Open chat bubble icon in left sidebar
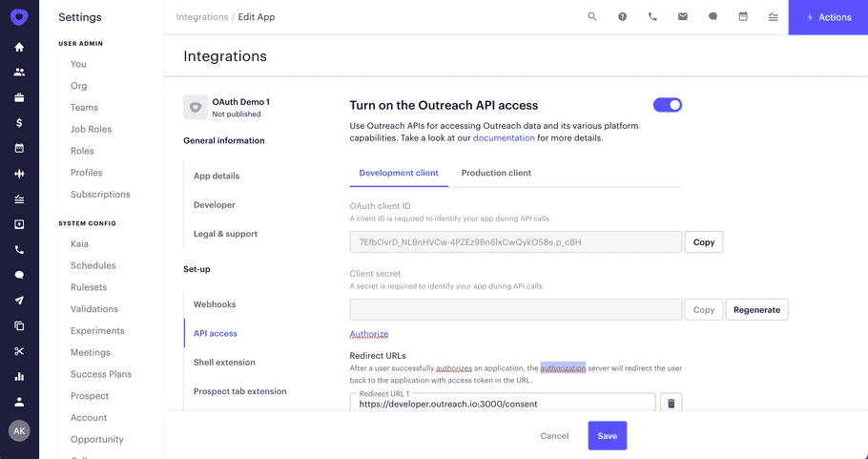 click(x=19, y=275)
